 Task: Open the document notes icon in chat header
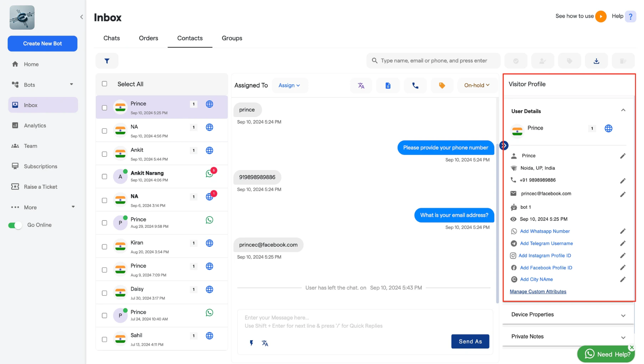coord(388,86)
